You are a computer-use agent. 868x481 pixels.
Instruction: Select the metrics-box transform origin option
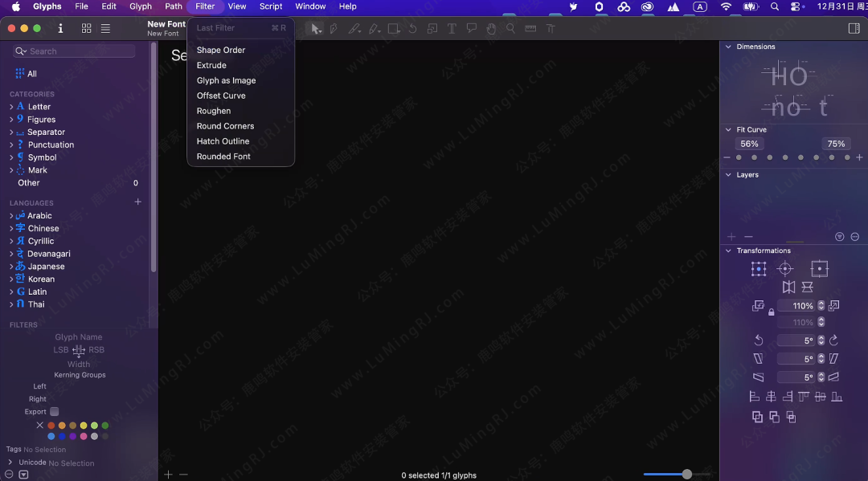(x=819, y=269)
